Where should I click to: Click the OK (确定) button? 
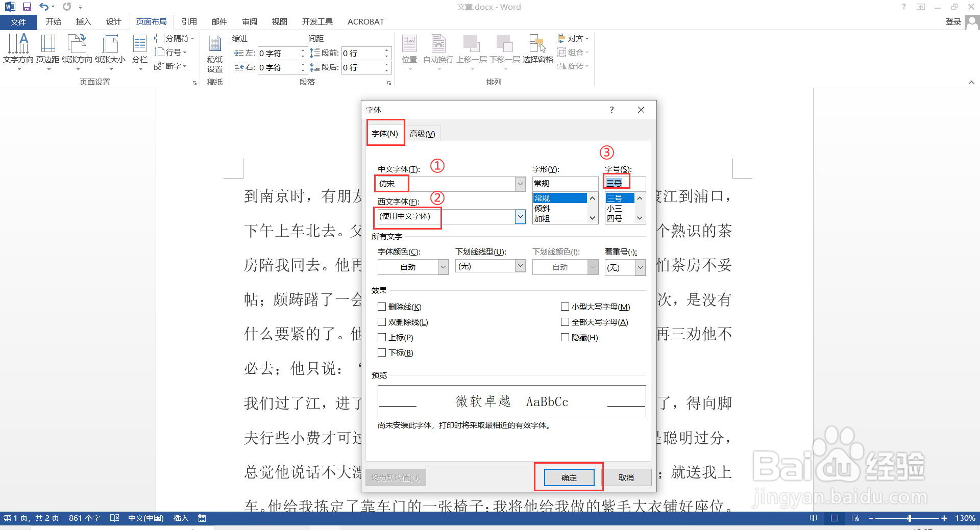569,477
